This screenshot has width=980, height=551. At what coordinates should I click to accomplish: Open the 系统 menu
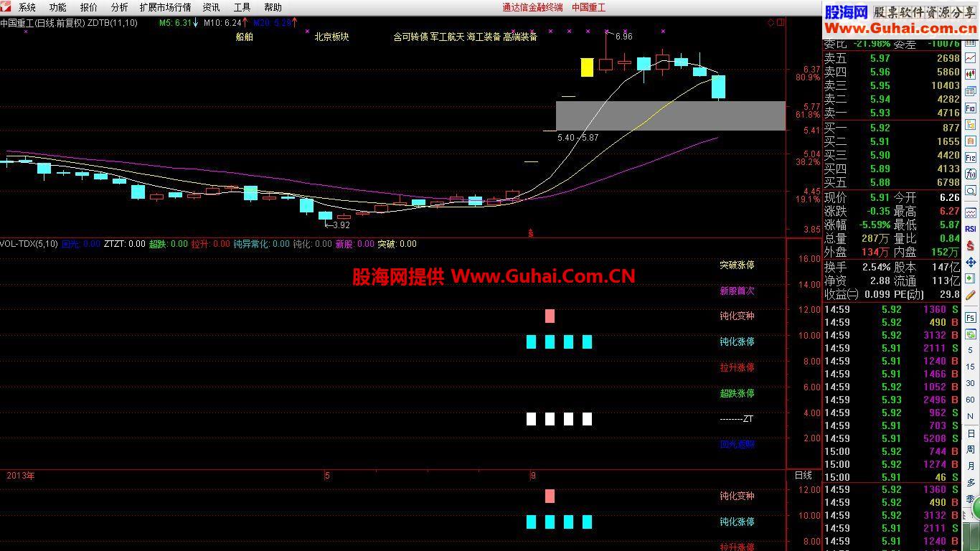point(27,7)
